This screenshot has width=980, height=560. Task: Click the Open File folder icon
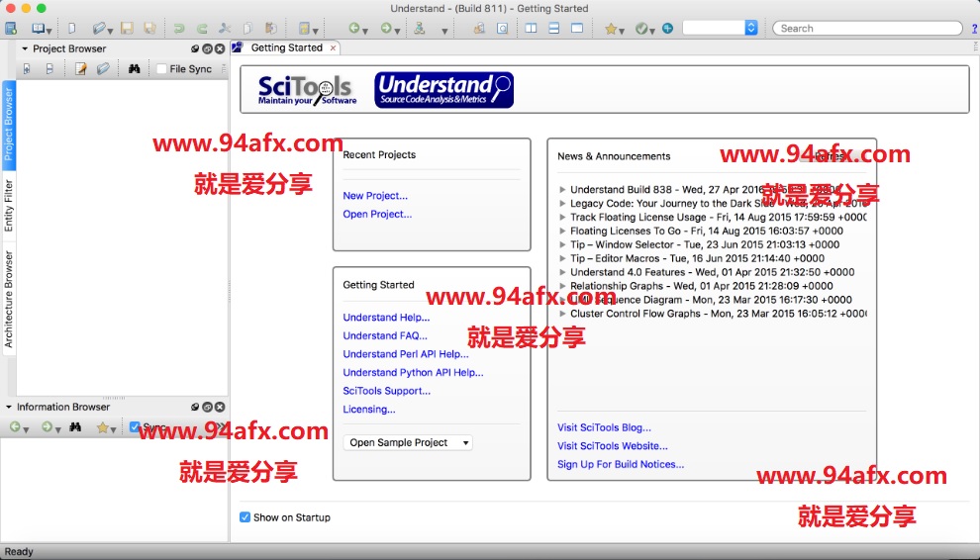coord(99,28)
